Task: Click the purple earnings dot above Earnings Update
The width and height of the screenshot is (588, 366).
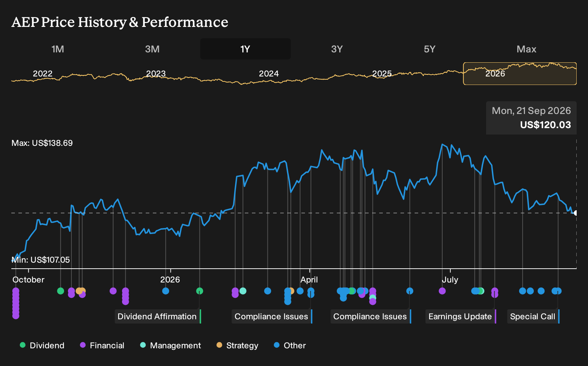Action: [495, 291]
